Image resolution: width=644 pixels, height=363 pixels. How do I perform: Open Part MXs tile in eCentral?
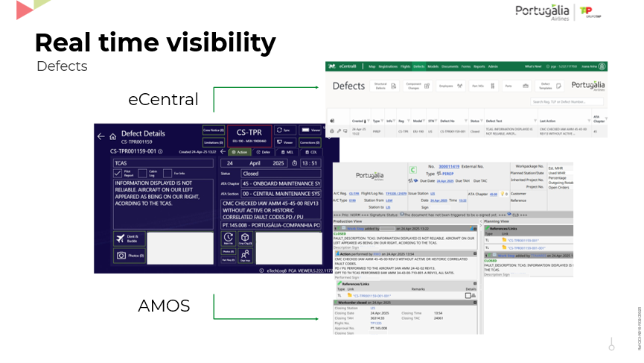click(x=483, y=86)
